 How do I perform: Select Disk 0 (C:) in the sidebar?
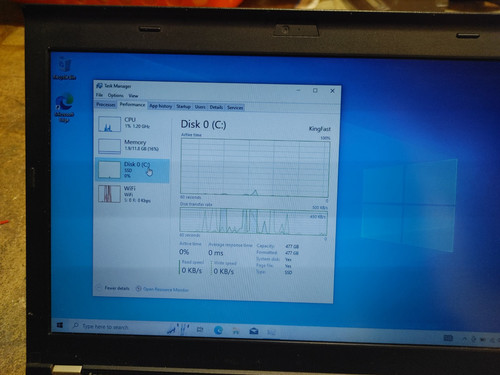point(133,170)
